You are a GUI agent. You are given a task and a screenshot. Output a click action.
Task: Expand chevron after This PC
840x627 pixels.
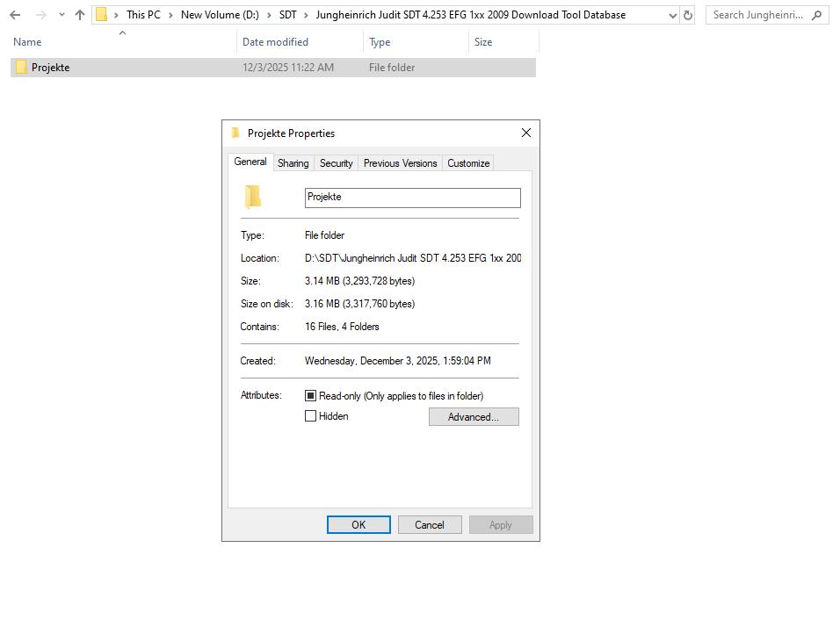[170, 15]
